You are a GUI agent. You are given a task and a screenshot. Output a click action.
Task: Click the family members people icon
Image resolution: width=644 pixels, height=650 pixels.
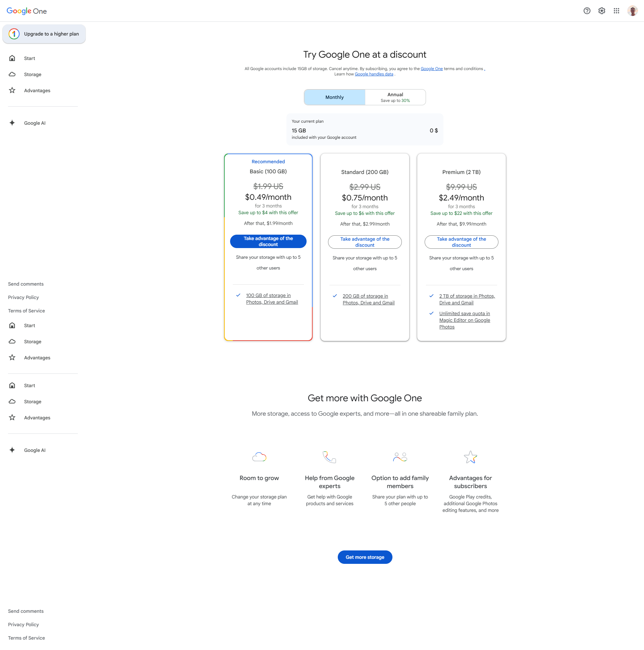click(x=400, y=457)
